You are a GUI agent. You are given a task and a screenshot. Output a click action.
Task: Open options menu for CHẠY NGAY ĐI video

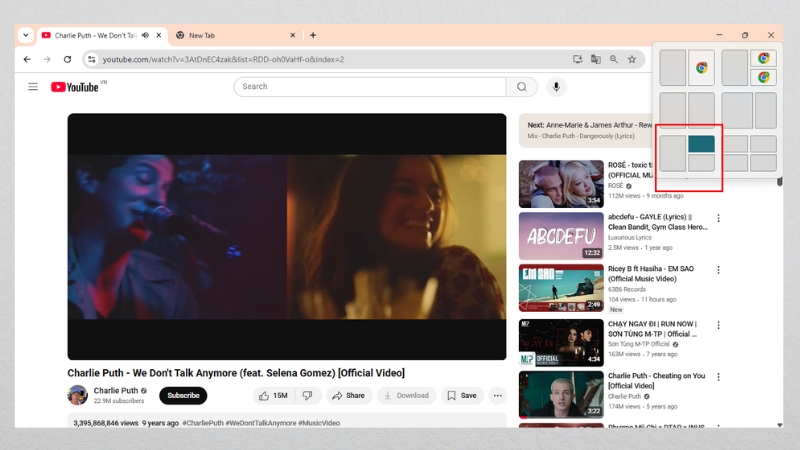[718, 325]
